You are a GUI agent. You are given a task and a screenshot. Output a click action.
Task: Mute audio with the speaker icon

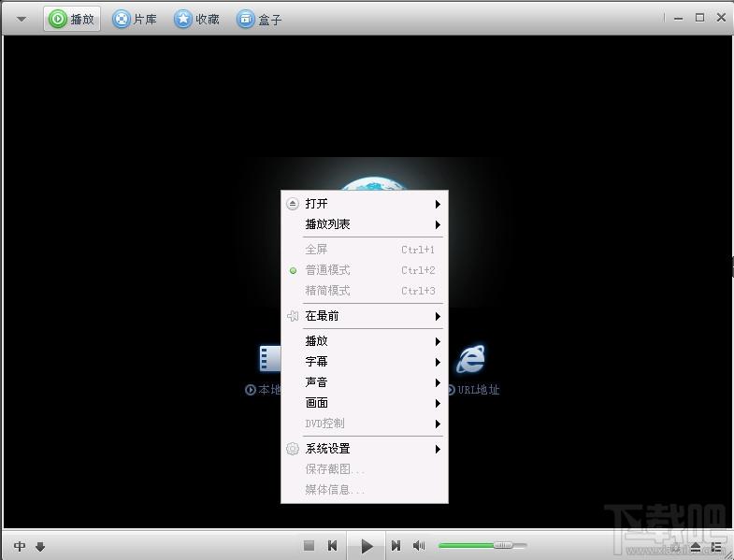point(419,545)
